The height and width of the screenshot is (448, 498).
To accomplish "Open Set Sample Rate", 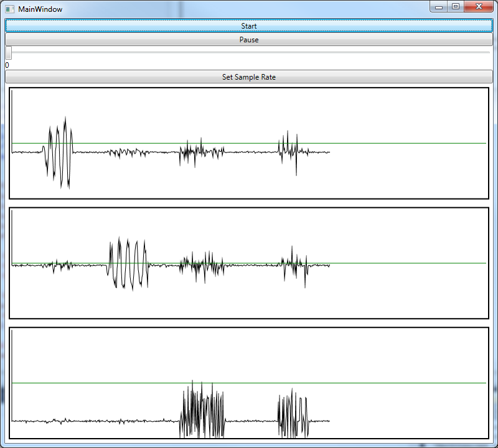I will point(249,77).
